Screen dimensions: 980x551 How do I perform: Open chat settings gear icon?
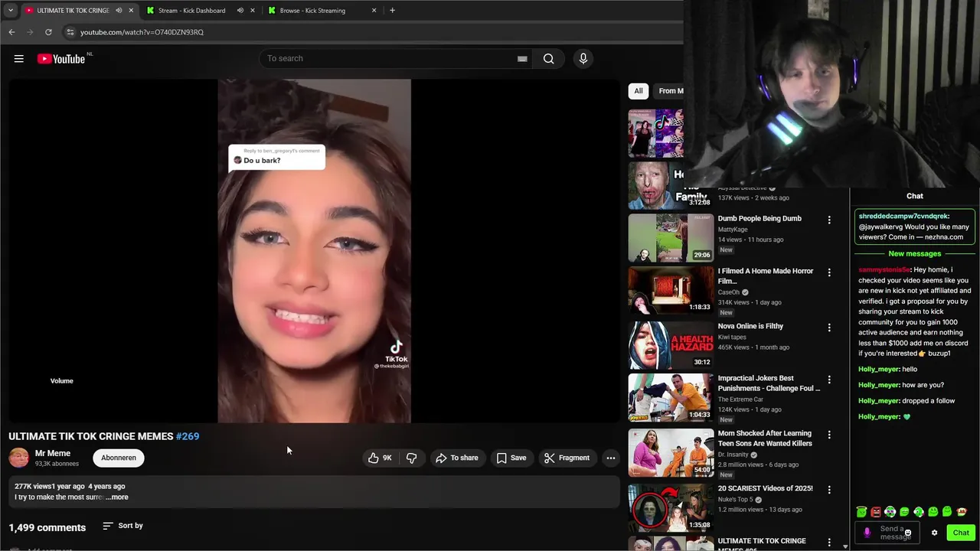tap(934, 533)
